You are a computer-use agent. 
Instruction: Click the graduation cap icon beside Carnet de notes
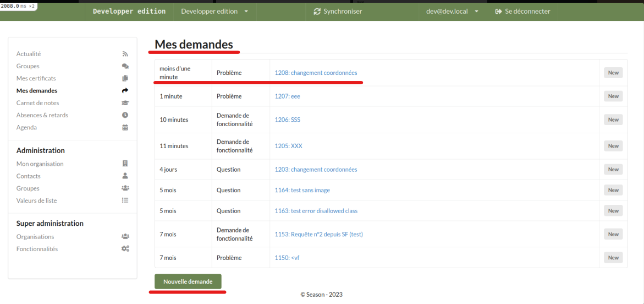click(x=125, y=103)
